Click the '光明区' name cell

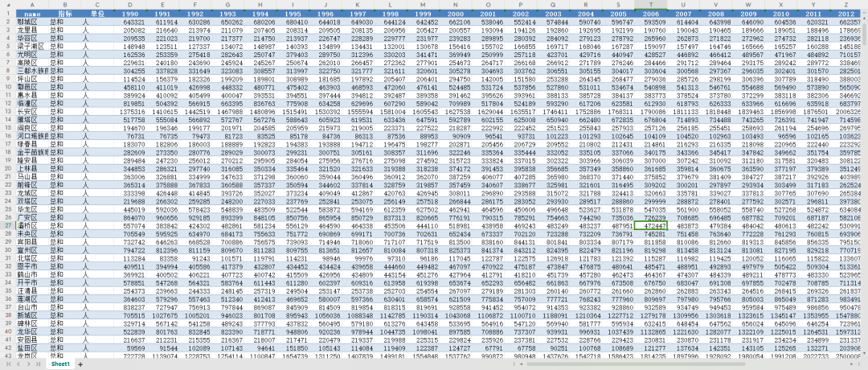[32, 55]
